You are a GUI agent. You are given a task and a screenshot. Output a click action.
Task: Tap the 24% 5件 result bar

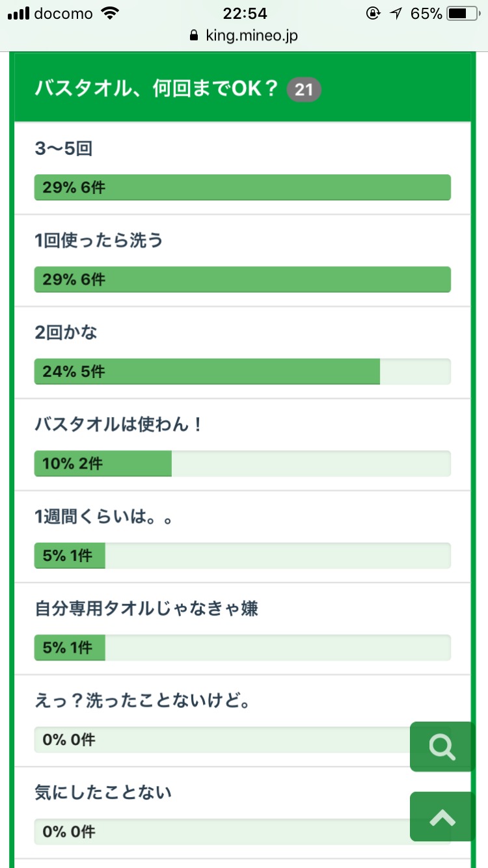coord(242,372)
